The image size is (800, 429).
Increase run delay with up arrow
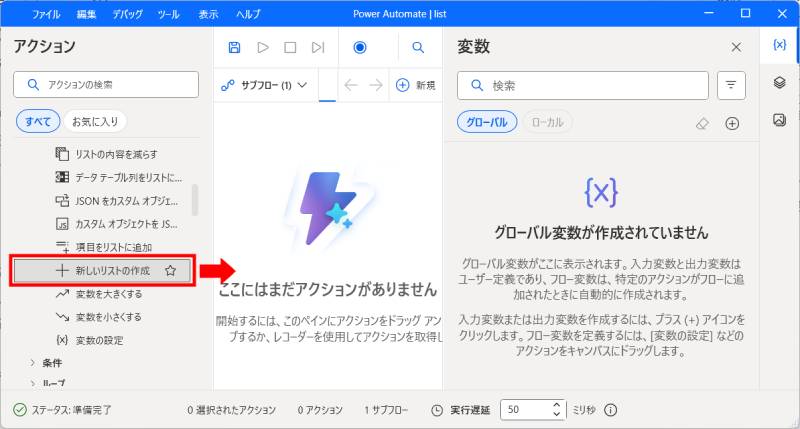[x=557, y=406]
